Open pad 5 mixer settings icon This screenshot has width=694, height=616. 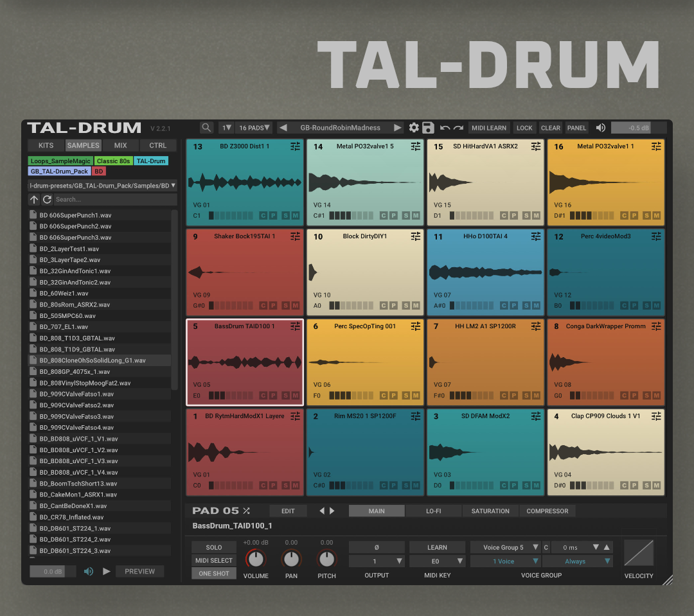pyautogui.click(x=295, y=326)
